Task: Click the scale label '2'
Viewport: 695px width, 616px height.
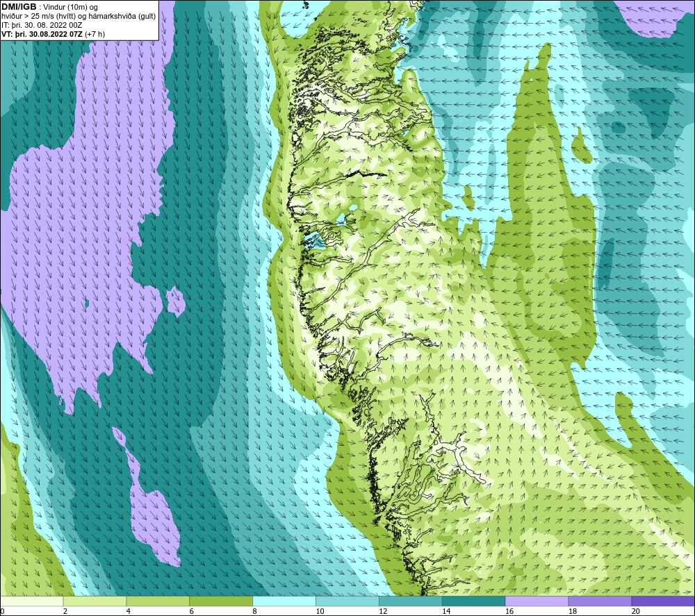Action: 65,611
